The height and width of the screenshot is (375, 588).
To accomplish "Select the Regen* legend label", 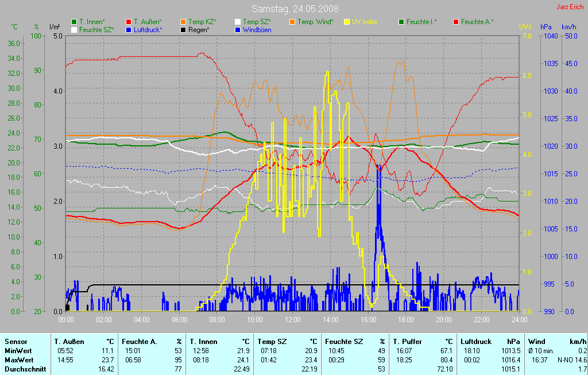I will (199, 30).
